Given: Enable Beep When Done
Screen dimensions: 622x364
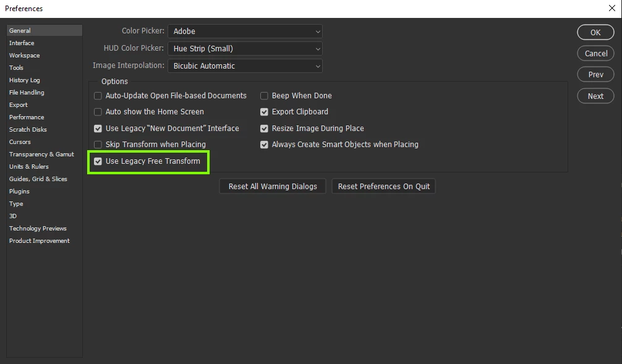Looking at the screenshot, I should 264,96.
